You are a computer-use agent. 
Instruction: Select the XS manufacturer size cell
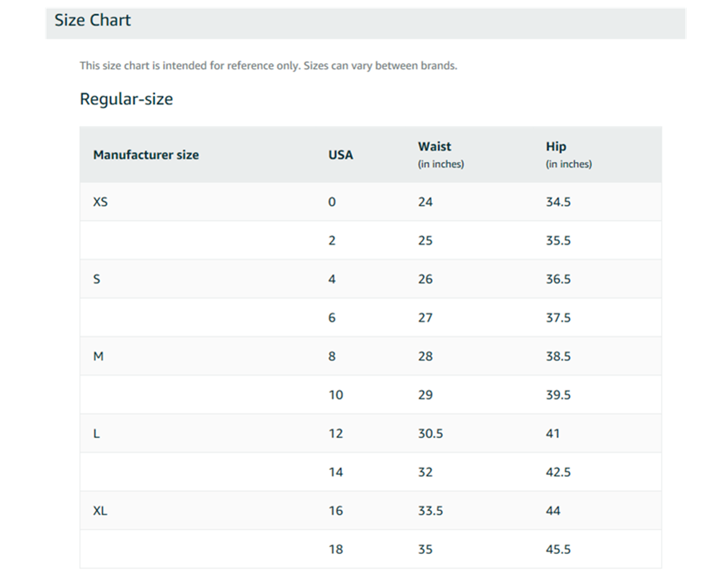(100, 202)
